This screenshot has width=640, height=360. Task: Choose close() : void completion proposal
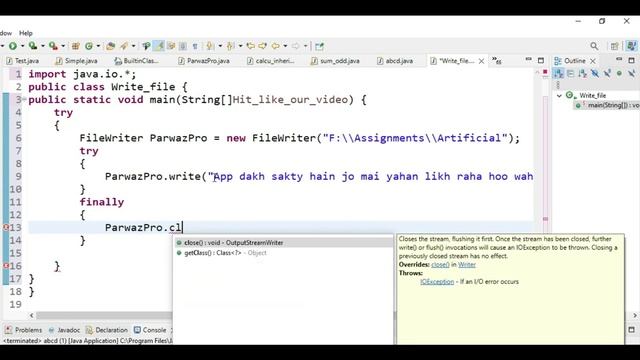coord(284,243)
